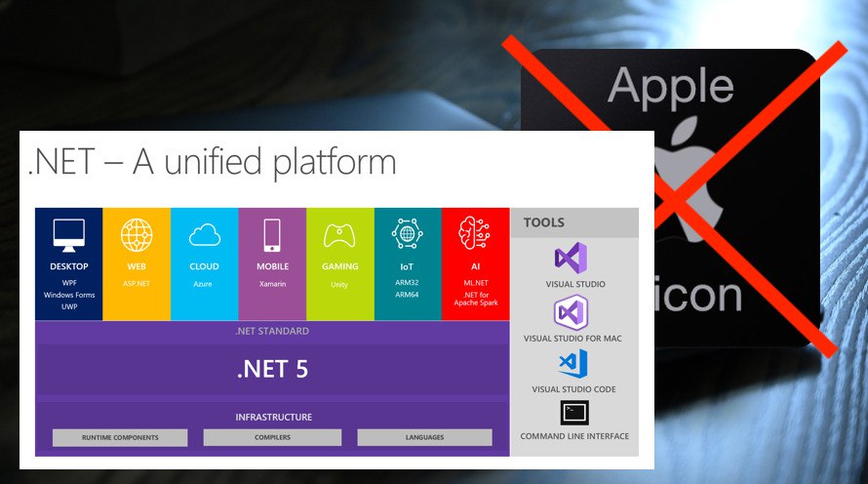Click the Languages button

[424, 437]
